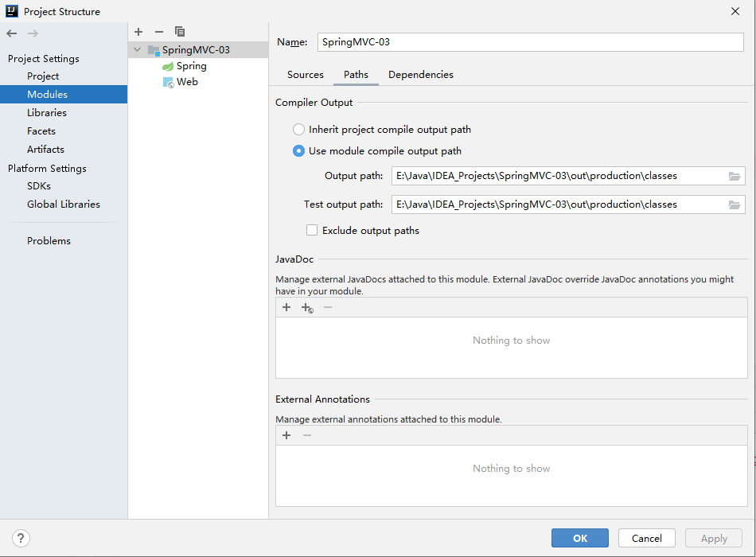756x557 pixels.
Task: Copy the selected module icon
Action: point(180,32)
